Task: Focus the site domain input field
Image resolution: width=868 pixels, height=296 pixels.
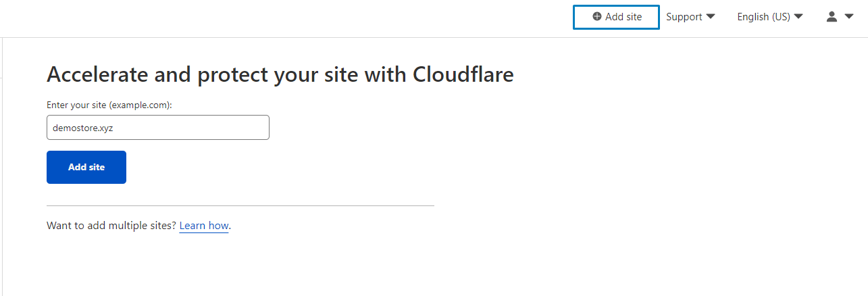Action: [x=158, y=127]
